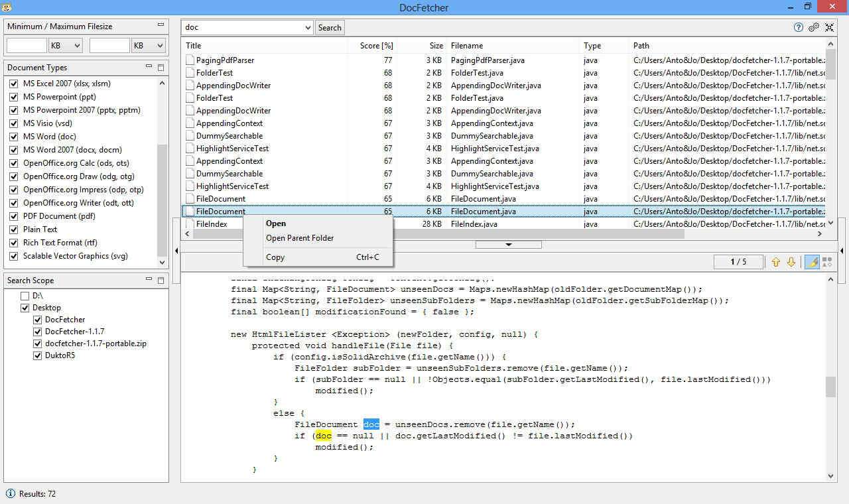Sort results by Score [%] column
The height and width of the screenshot is (504, 849).
coord(376,46)
